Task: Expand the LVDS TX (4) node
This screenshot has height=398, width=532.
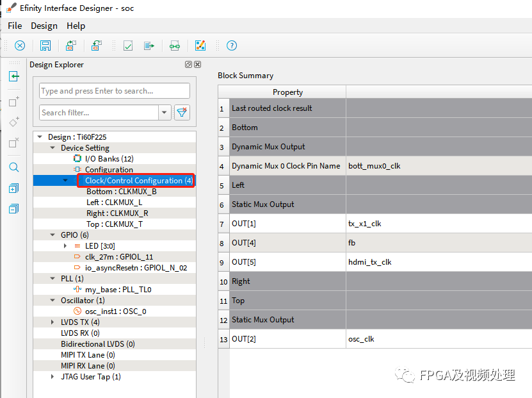Action: (x=54, y=322)
